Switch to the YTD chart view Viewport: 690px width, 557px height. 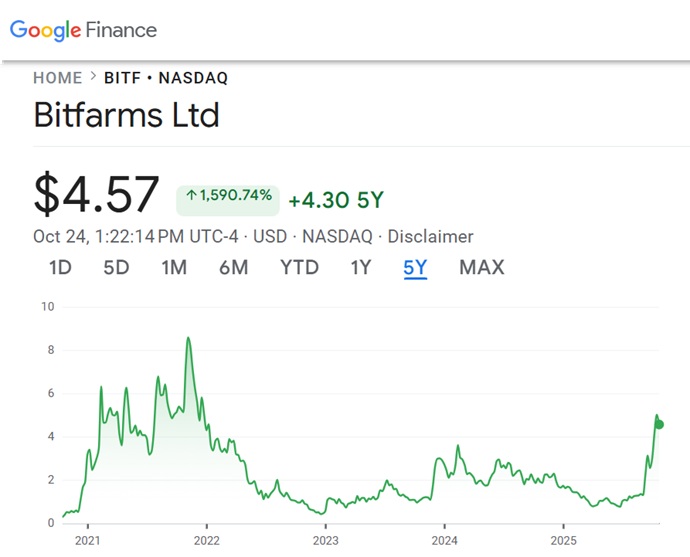pos(298,267)
